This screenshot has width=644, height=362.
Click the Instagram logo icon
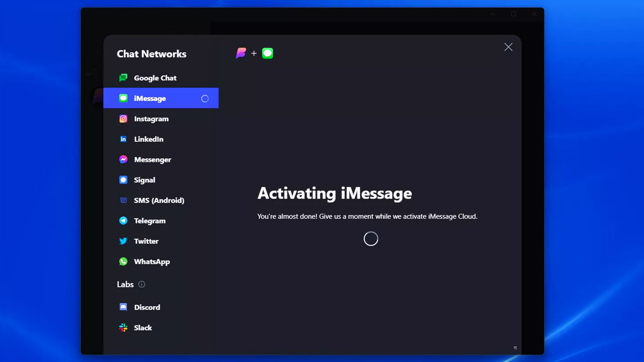tap(123, 119)
